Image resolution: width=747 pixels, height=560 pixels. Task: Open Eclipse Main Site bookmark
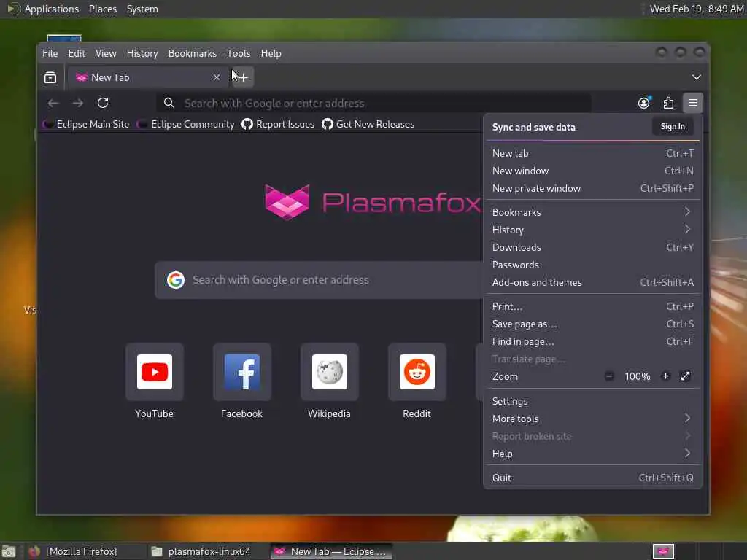click(x=86, y=124)
